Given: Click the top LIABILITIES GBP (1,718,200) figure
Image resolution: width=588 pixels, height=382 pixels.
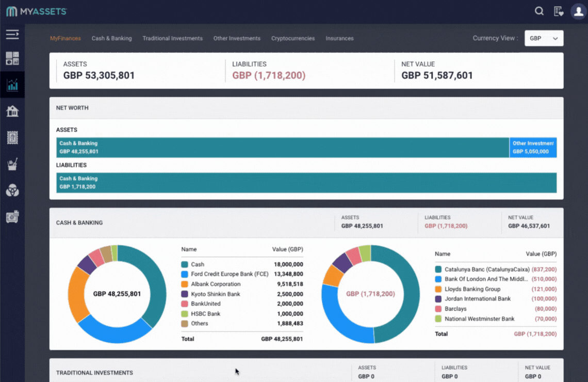Looking at the screenshot, I should 269,75.
